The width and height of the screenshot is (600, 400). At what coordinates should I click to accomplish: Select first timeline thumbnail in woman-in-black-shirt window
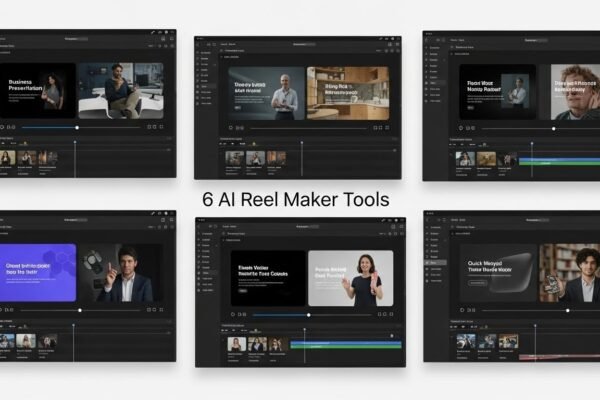click(x=237, y=344)
